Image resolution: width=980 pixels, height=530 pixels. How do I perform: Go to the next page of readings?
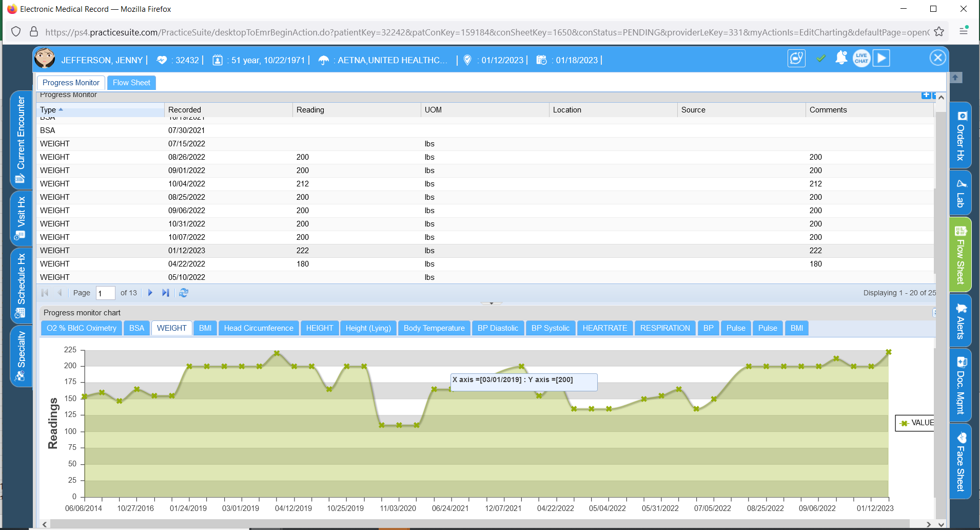pos(150,293)
